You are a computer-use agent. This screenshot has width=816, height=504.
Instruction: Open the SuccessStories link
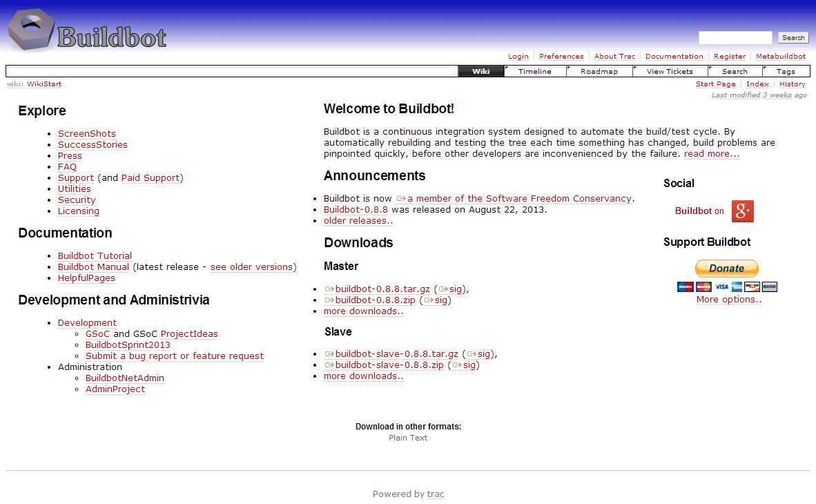click(x=93, y=145)
